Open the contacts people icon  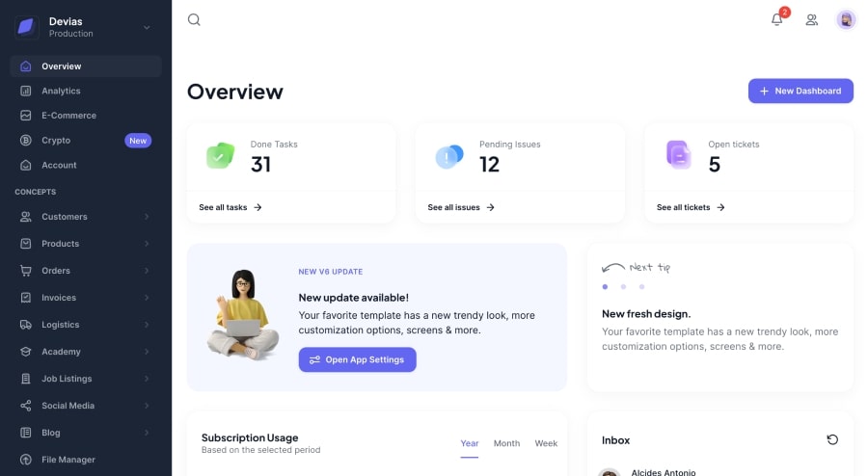811,19
